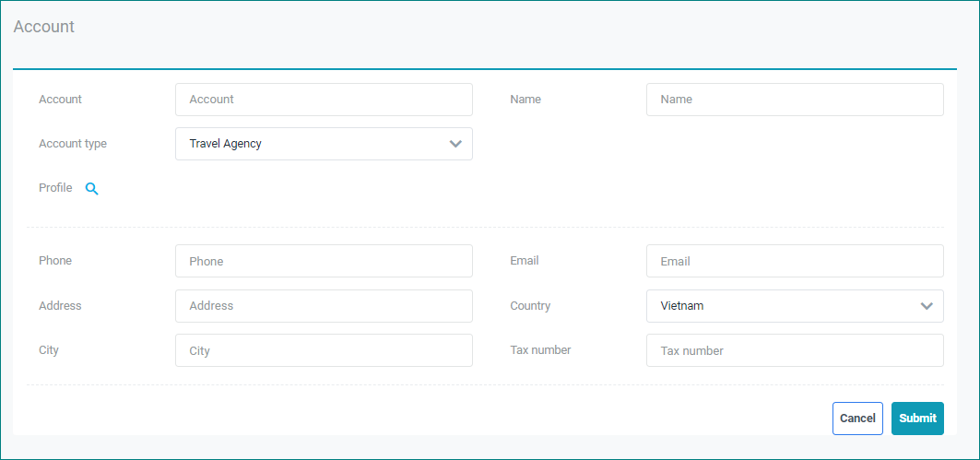The height and width of the screenshot is (460, 980).
Task: Click into the Name input box
Action: coord(795,100)
